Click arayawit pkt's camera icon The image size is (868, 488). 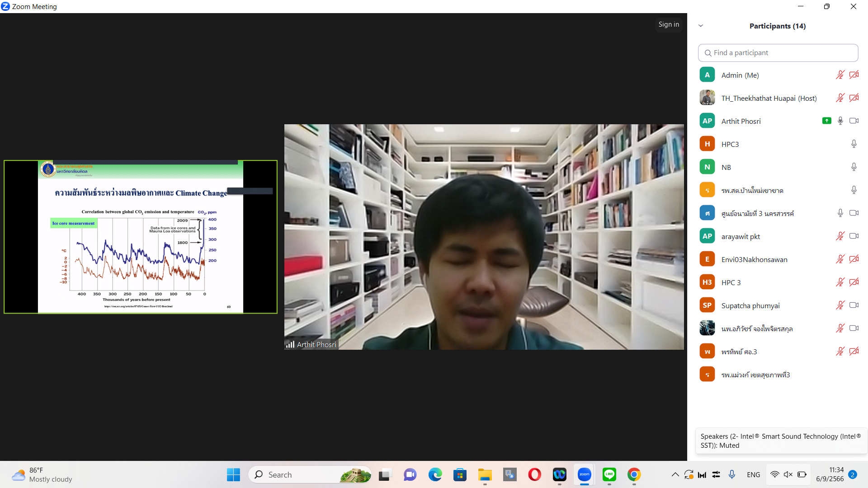point(854,236)
